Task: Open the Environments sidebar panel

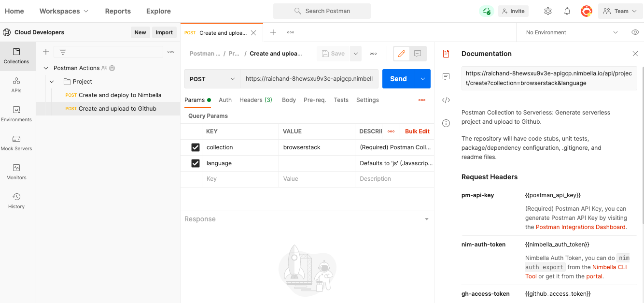Action: (16, 114)
